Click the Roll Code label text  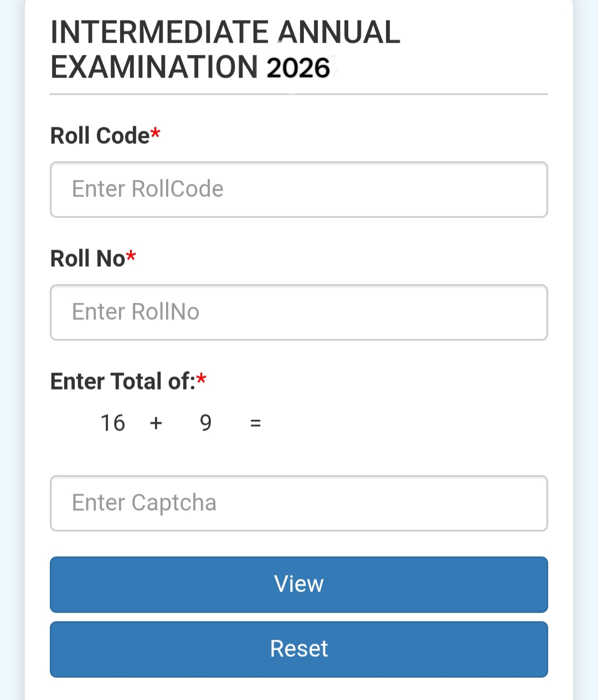100,136
